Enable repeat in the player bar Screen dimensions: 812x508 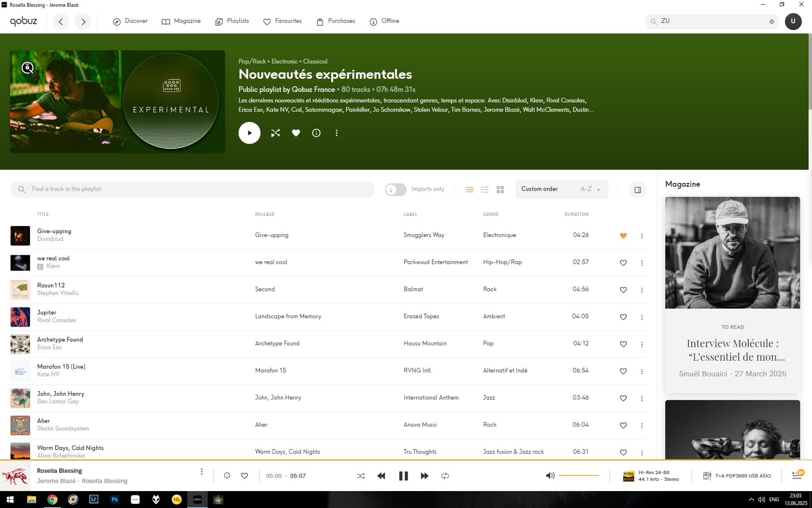point(445,476)
